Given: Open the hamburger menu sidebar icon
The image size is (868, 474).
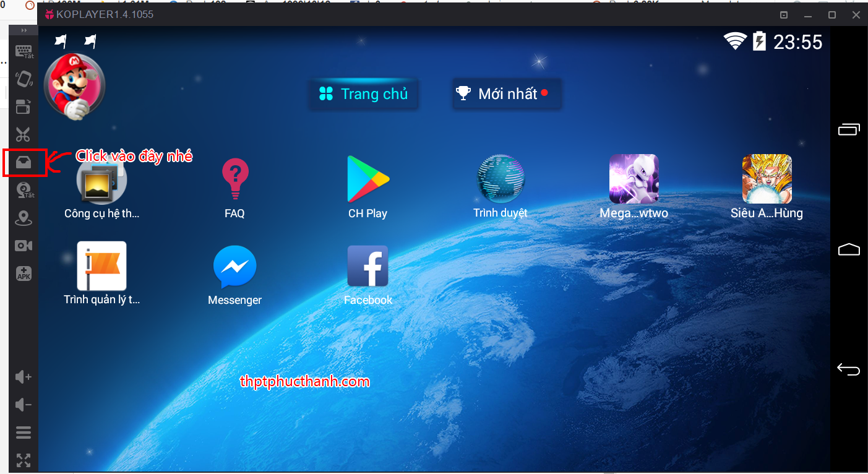Looking at the screenshot, I should (x=24, y=433).
